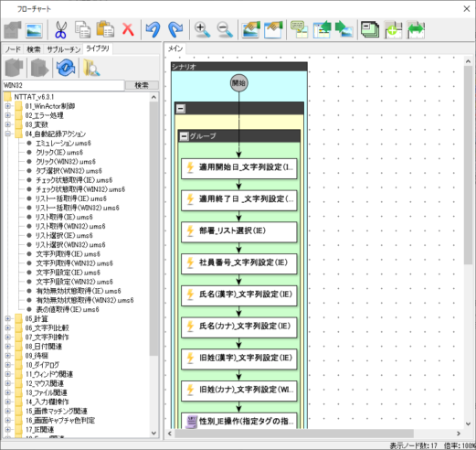Click the blue undo arrow

pos(153,30)
